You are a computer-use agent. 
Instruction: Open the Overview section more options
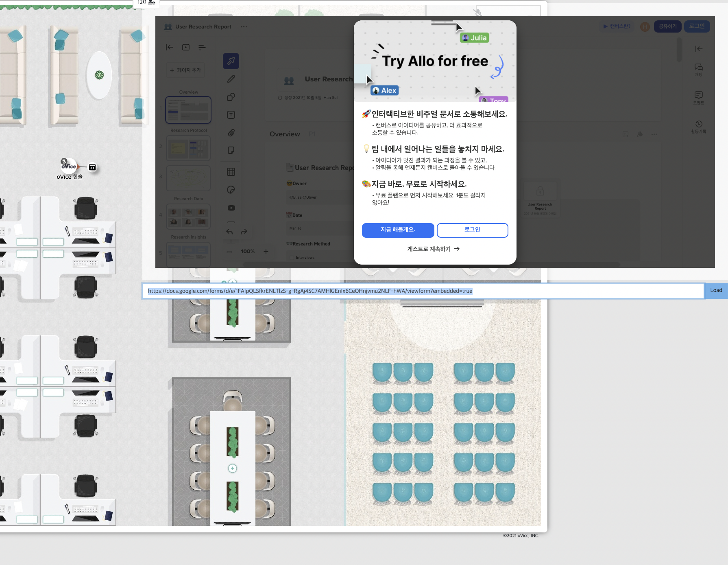pos(654,134)
